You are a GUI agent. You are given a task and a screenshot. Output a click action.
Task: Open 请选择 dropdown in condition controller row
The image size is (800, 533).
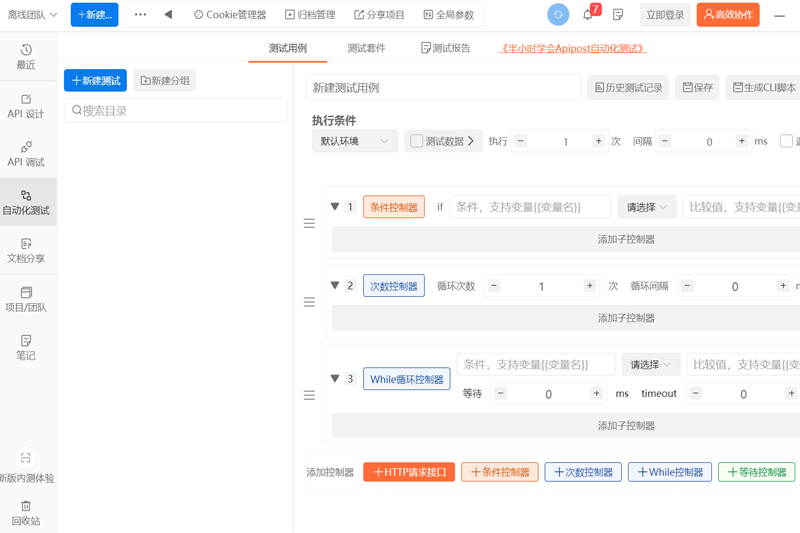click(x=646, y=207)
